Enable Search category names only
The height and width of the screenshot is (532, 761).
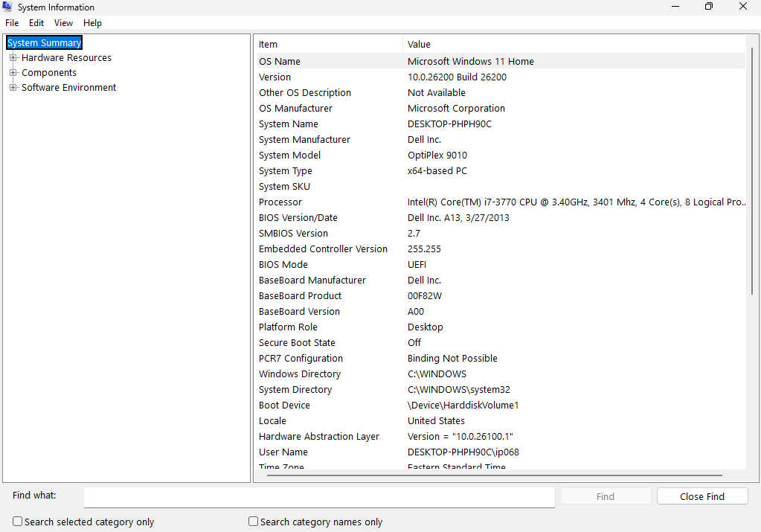point(253,522)
